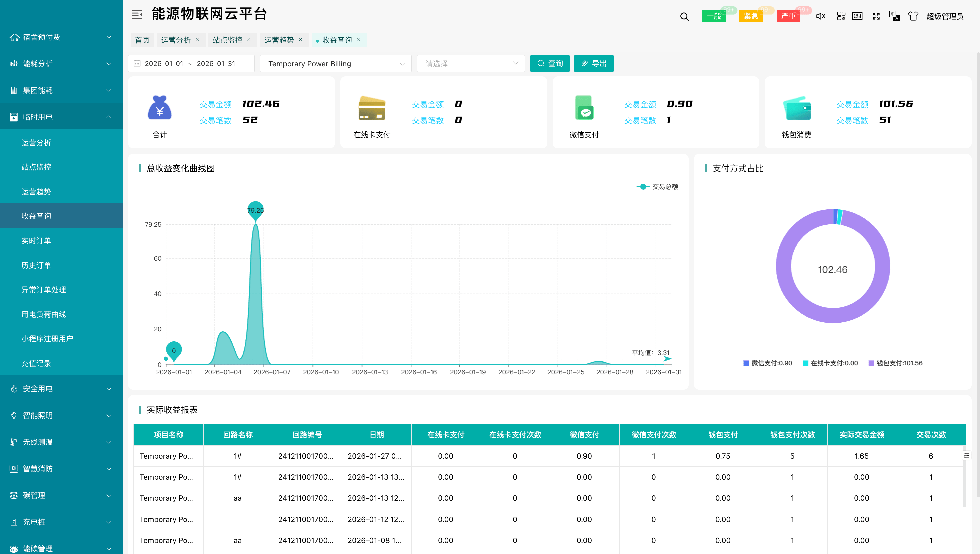Close the 运营趋势 tab
Image resolution: width=980 pixels, height=554 pixels.
301,39
